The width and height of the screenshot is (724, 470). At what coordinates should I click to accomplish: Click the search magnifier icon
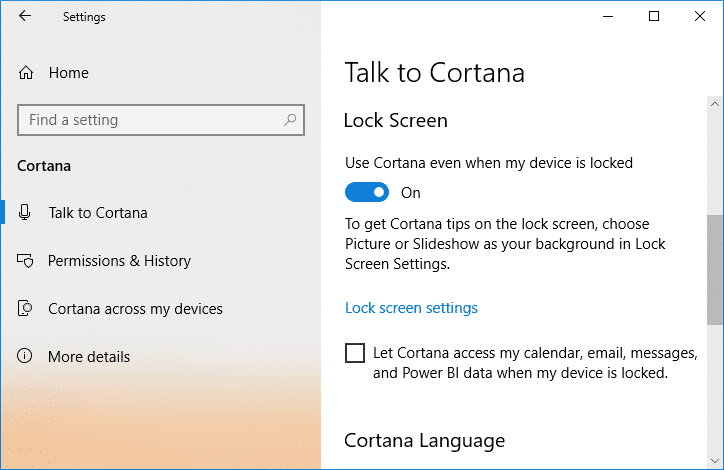point(290,120)
